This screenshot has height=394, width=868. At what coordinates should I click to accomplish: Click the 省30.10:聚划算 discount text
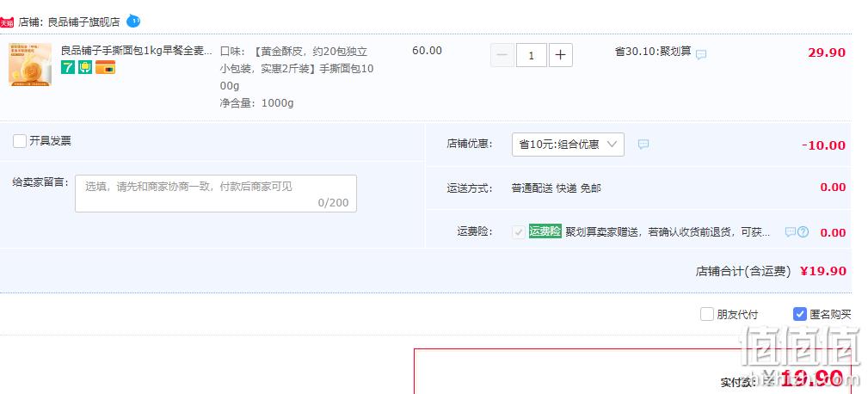(x=653, y=52)
